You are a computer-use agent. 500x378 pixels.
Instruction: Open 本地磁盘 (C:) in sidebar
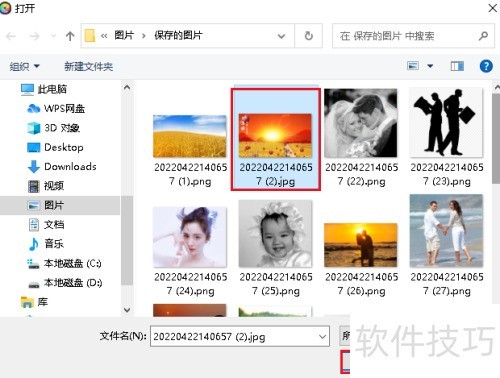[64, 264]
